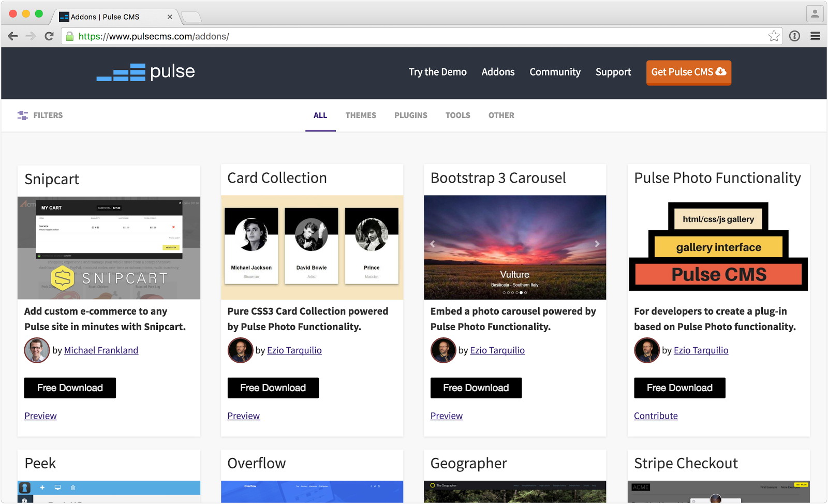This screenshot has height=504, width=828.
Task: Click the Snipcart card title
Action: click(x=52, y=179)
